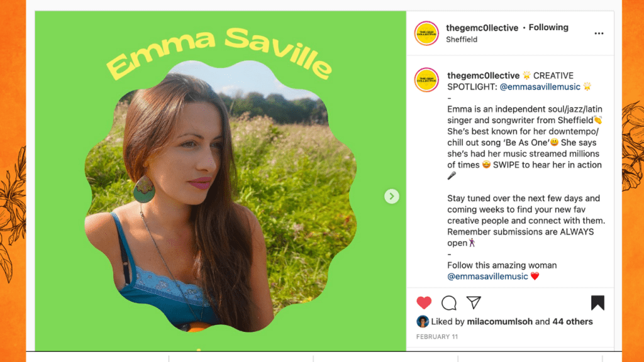Open the liker's small profile picture

pyautogui.click(x=423, y=321)
